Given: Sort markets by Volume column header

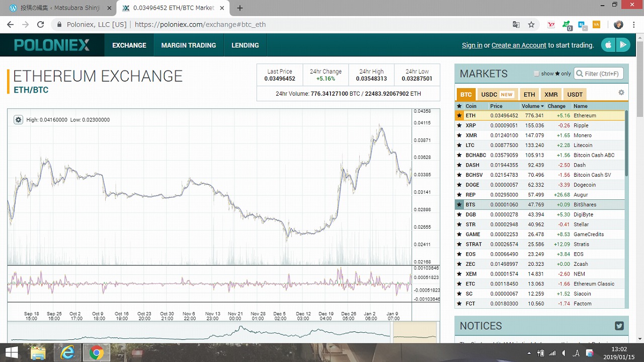Looking at the screenshot, I should (532, 106).
